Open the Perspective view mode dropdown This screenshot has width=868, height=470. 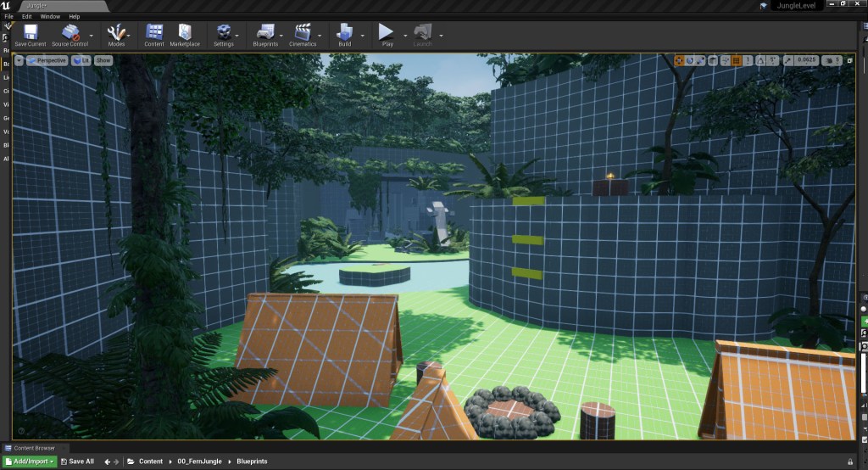[47, 60]
